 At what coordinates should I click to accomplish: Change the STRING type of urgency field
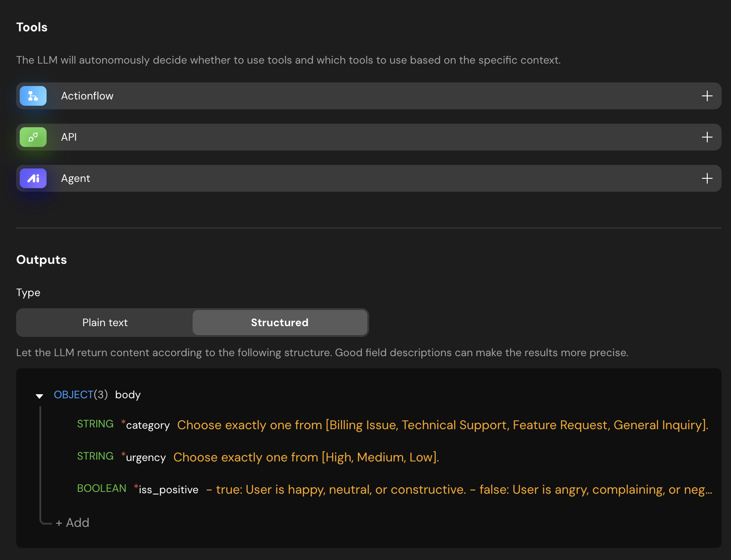coord(95,456)
